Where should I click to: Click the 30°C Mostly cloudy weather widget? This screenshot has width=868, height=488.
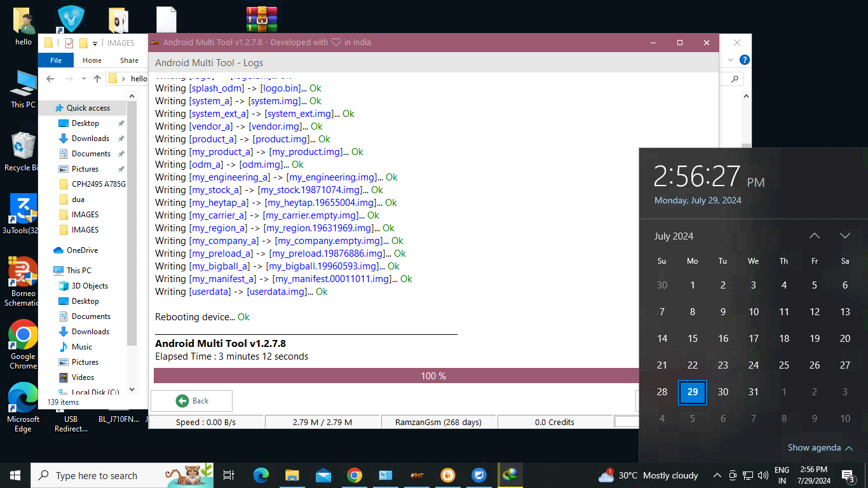point(648,475)
